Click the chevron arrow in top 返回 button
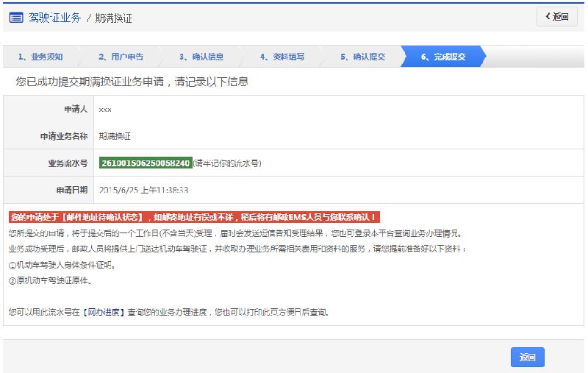The height and width of the screenshot is (373, 588). tap(547, 17)
